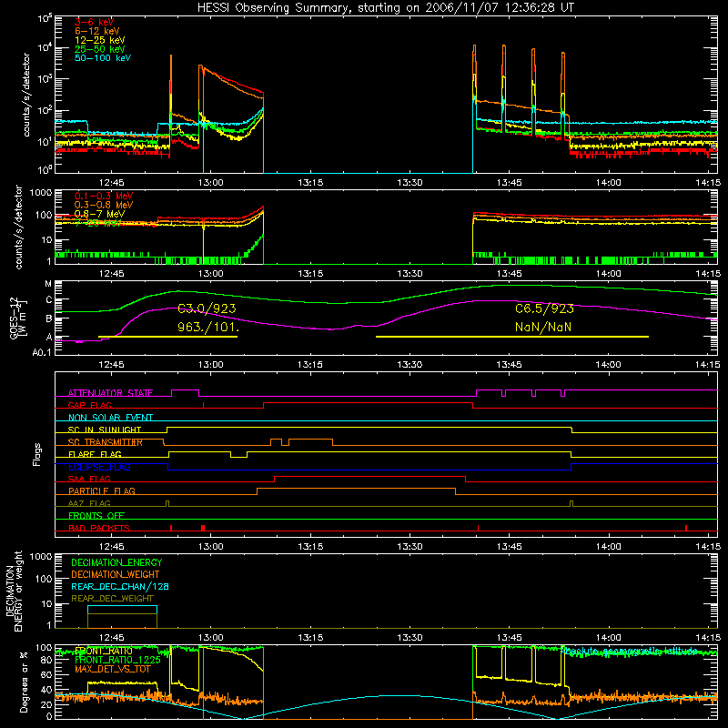Select the 0.1-0.3 MeV legend label
728x728 pixels.
104,196
